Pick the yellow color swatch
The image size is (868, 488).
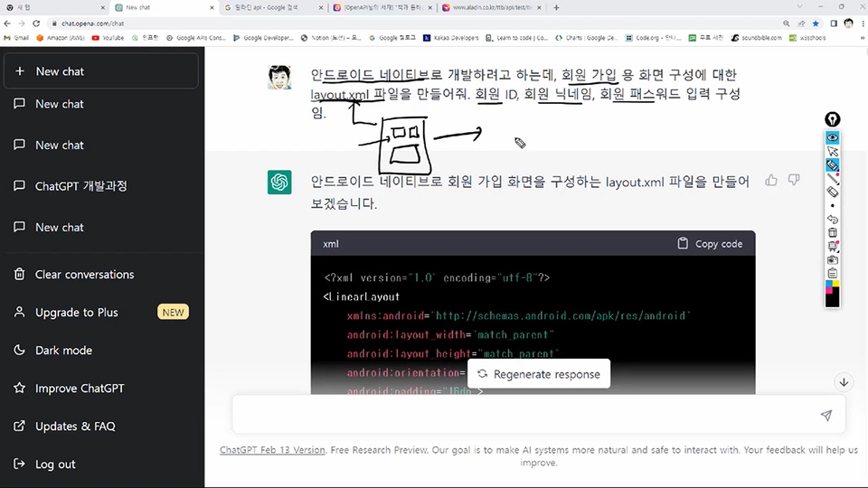835,284
